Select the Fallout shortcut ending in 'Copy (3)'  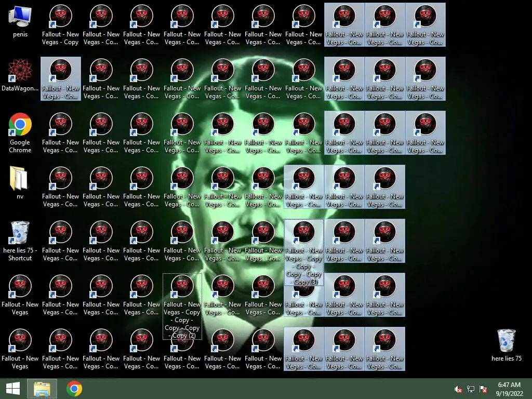tap(303, 252)
